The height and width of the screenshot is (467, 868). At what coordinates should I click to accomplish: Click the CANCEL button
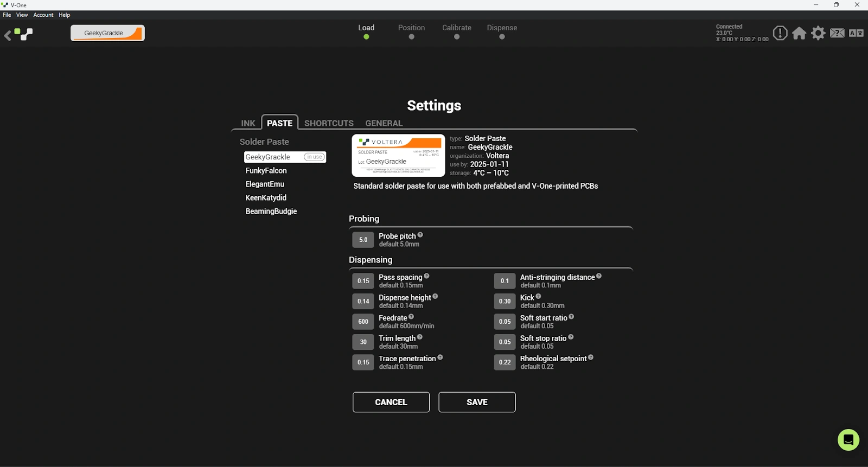(391, 402)
